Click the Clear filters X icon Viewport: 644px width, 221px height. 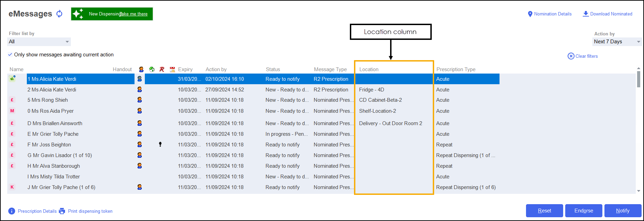point(571,56)
